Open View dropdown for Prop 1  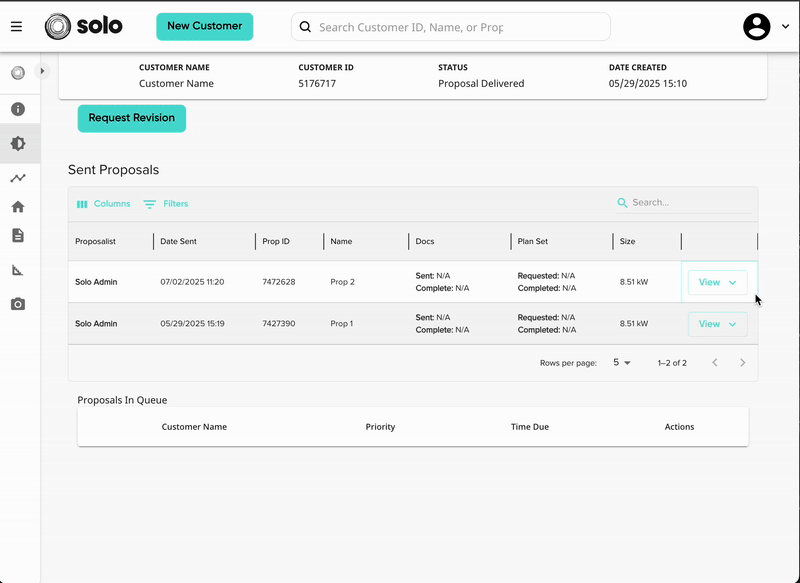[717, 324]
